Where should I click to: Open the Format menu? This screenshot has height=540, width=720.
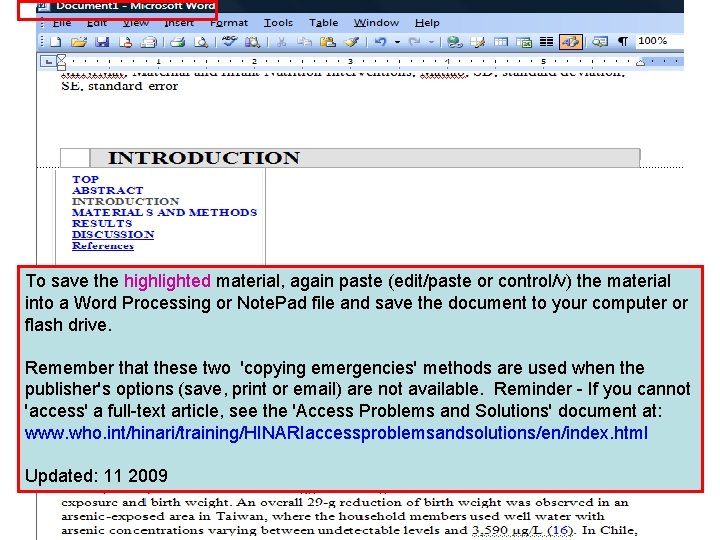coord(229,22)
